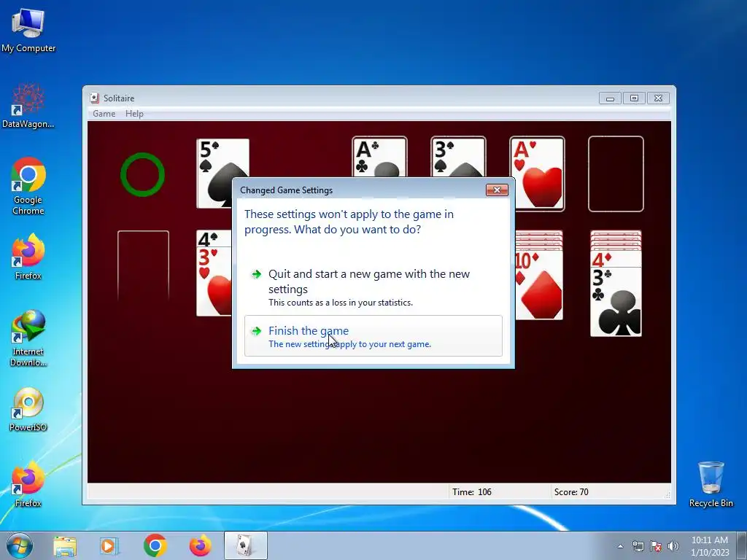Close the Changed Game Settings dialog
747x560 pixels.
497,190
